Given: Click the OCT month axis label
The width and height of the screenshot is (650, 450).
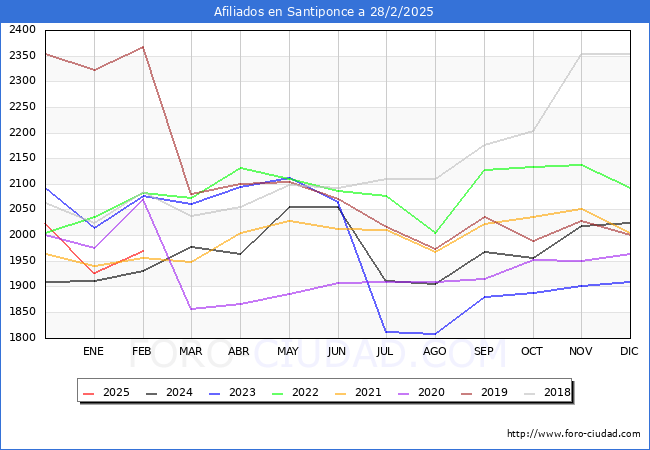Looking at the screenshot, I should click(532, 351).
